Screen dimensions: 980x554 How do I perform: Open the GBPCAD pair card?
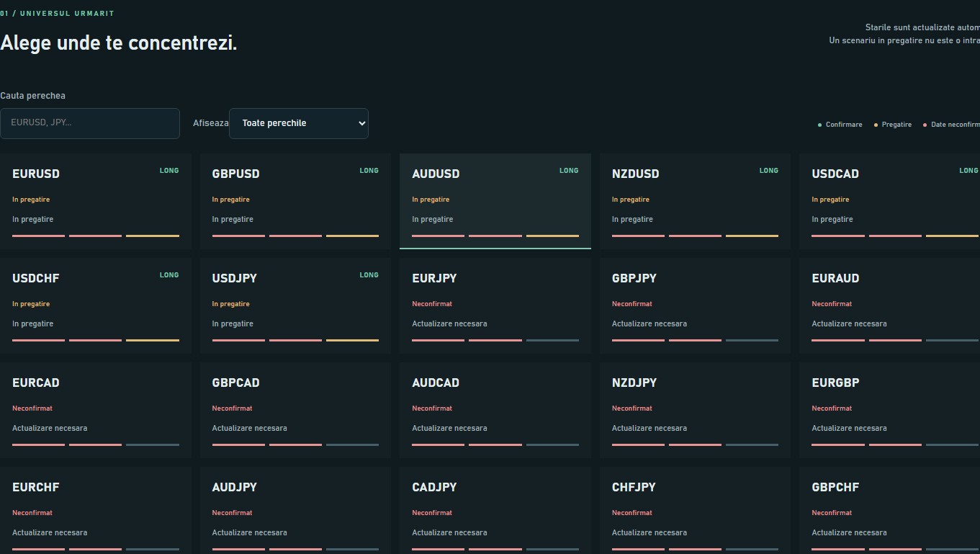(x=295, y=410)
